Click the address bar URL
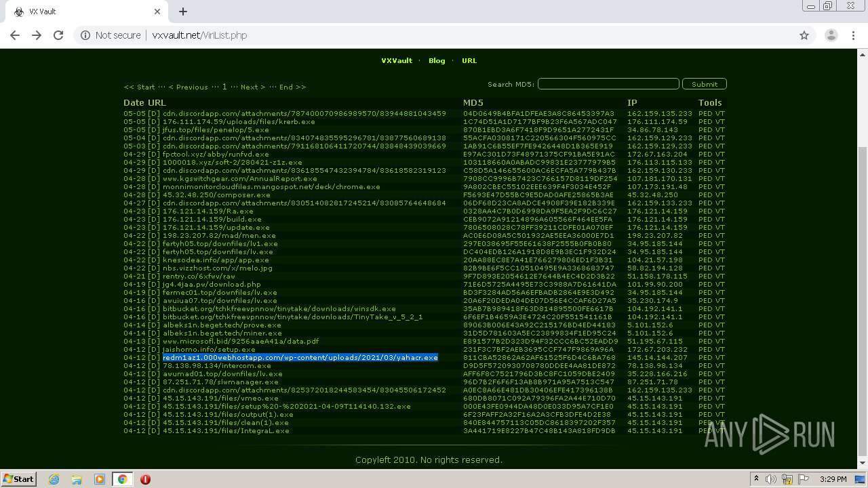 [x=199, y=35]
